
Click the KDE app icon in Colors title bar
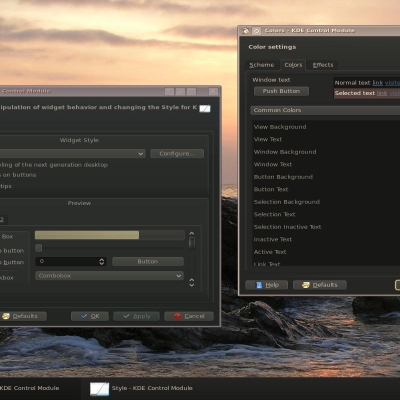coord(246,31)
